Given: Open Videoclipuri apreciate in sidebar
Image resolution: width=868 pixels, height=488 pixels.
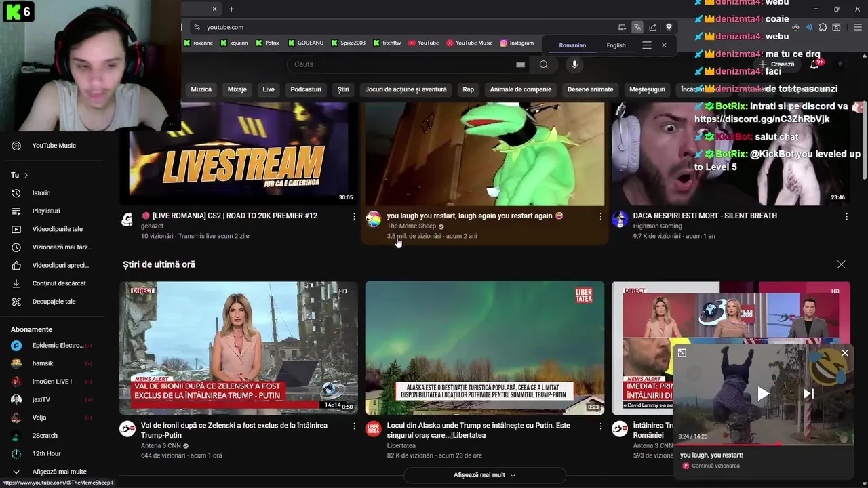Looking at the screenshot, I should 54,266.
